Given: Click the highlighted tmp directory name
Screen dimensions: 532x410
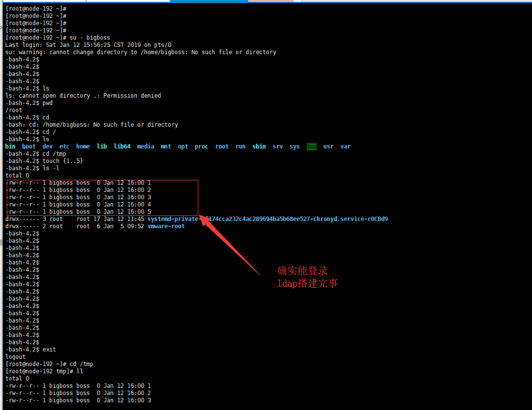Looking at the screenshot, I should 311,146.
